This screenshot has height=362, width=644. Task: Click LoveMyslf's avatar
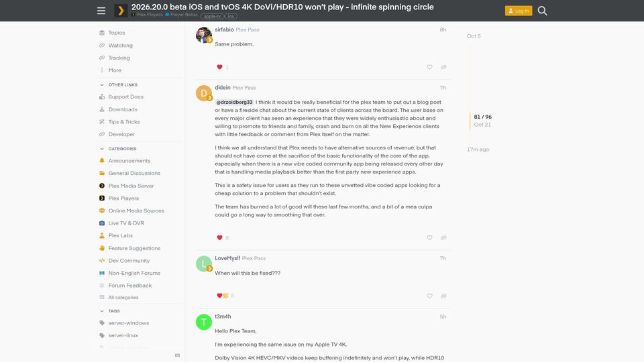(204, 264)
